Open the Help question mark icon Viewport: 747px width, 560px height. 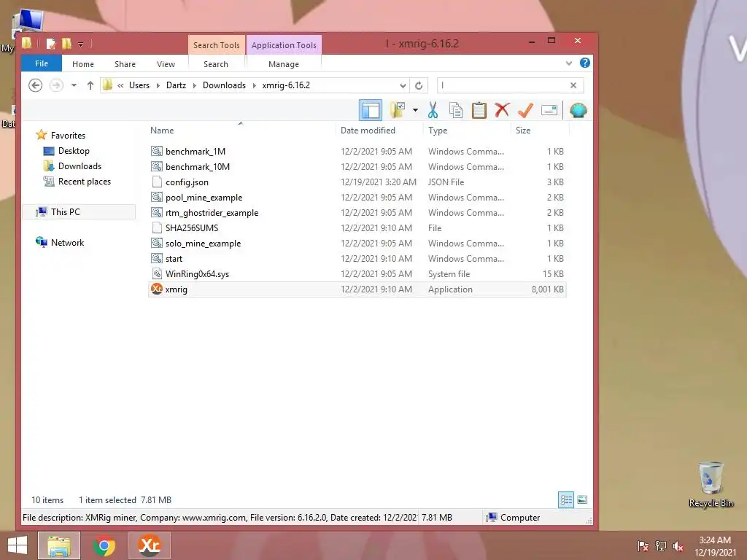point(584,63)
